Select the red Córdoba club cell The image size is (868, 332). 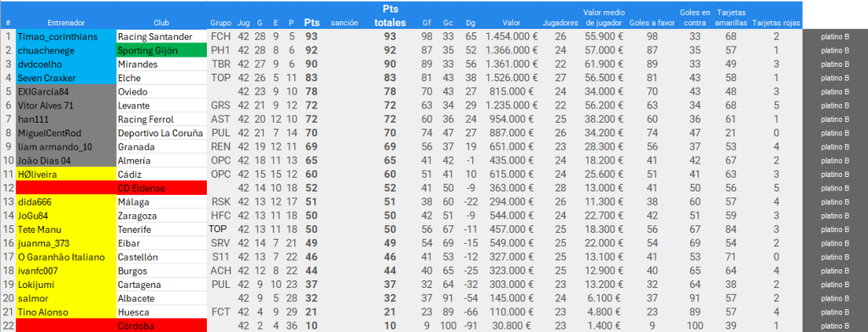(162, 326)
